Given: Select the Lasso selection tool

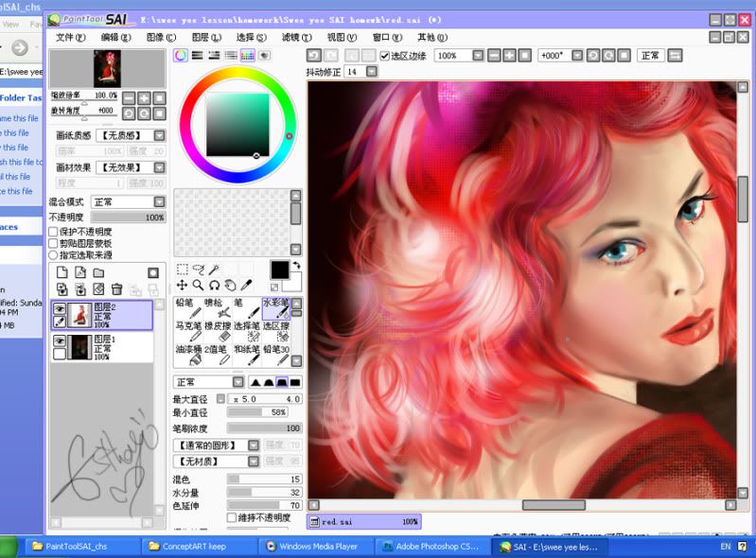Looking at the screenshot, I should (198, 270).
